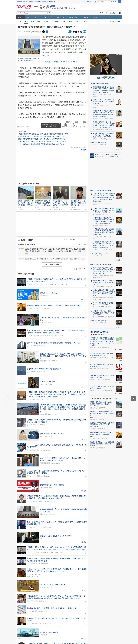Open the ベスト エキスパート 2026 開催決定 banner
This screenshot has width=138, height=644.
coord(106,156)
